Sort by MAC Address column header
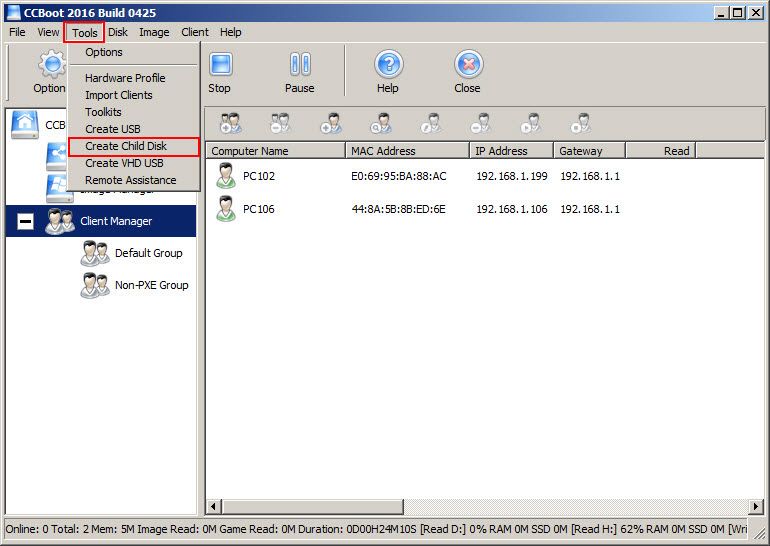The height and width of the screenshot is (546, 770). click(x=407, y=151)
